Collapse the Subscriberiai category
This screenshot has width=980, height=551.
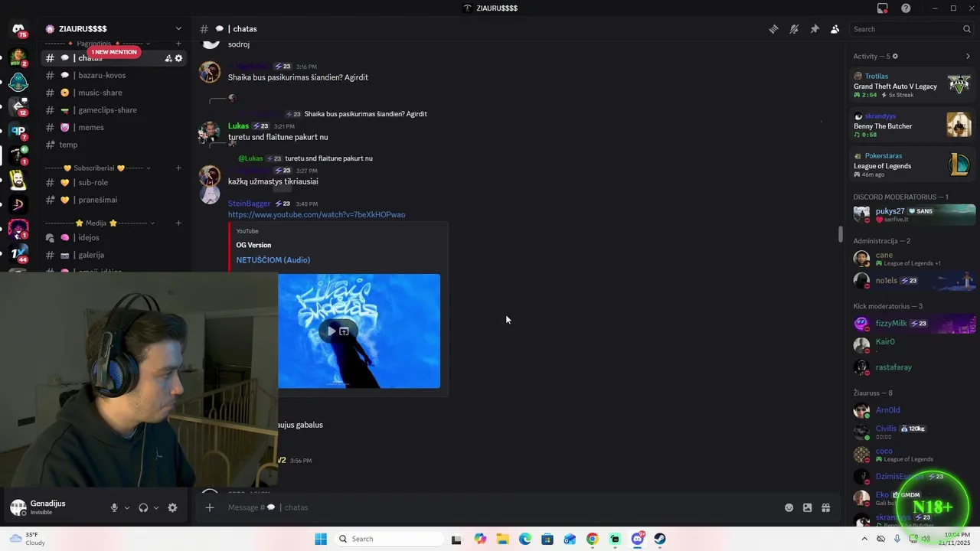coord(98,168)
